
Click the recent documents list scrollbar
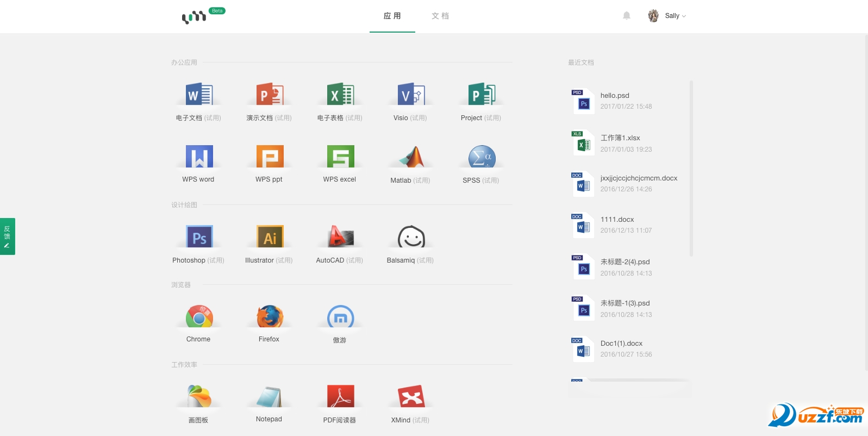pyautogui.click(x=691, y=169)
